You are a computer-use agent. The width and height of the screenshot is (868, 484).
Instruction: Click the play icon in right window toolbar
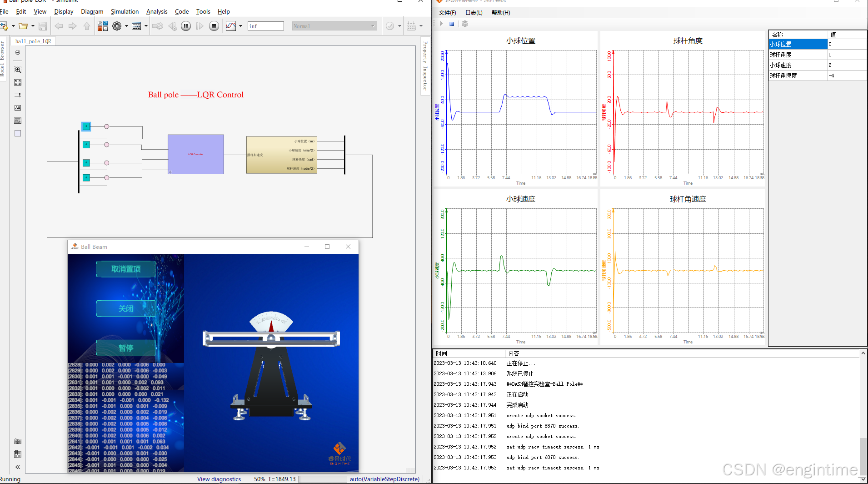tap(441, 24)
